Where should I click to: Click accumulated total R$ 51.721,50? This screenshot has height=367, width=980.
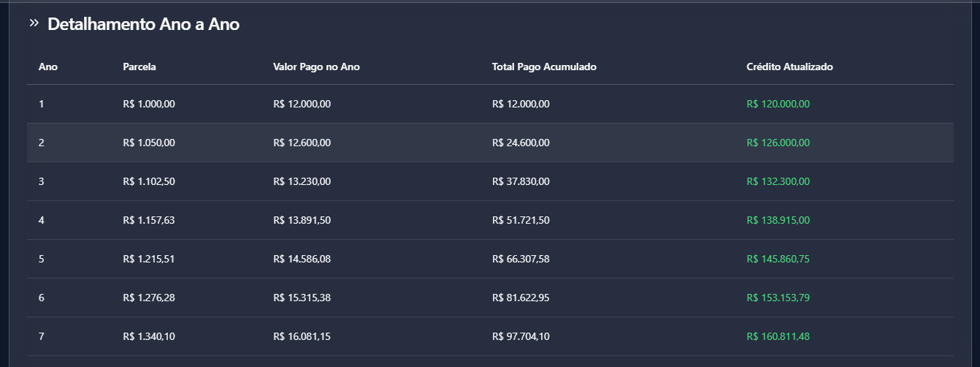point(521,220)
